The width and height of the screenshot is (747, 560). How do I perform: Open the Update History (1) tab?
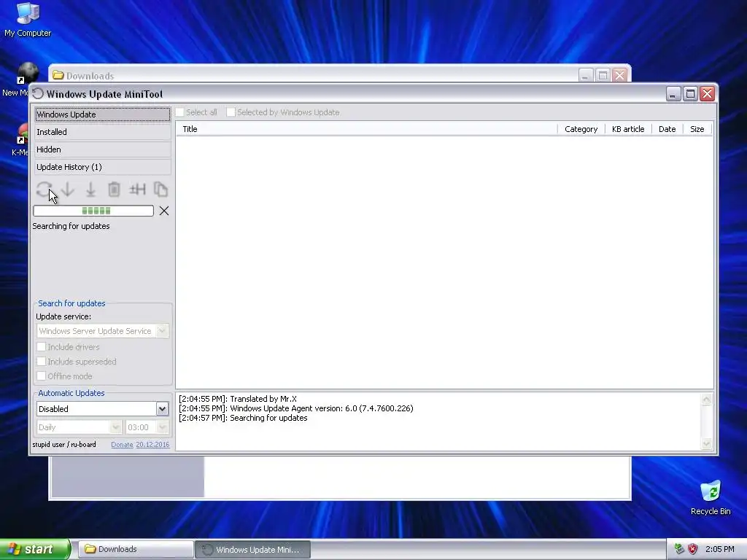pyautogui.click(x=102, y=167)
